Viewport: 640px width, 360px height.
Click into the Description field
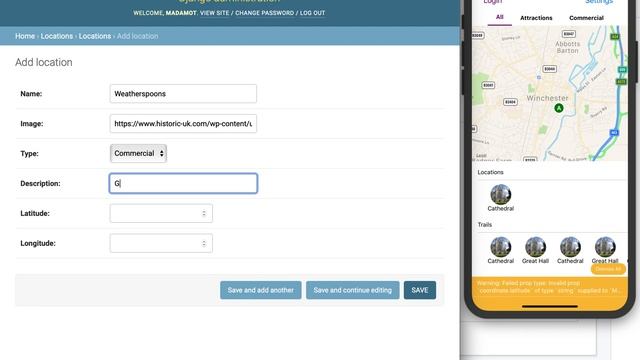coord(183,183)
